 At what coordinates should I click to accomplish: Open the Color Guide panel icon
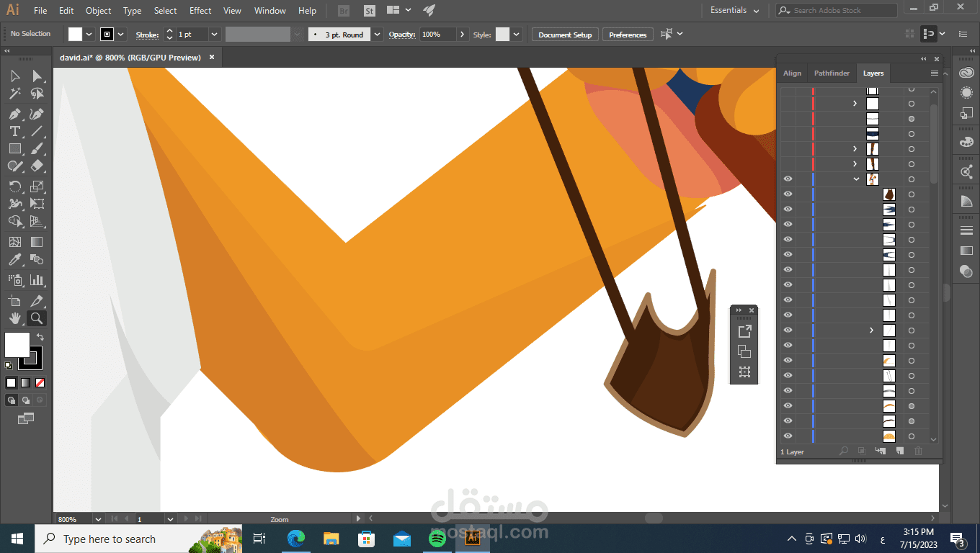tap(966, 202)
